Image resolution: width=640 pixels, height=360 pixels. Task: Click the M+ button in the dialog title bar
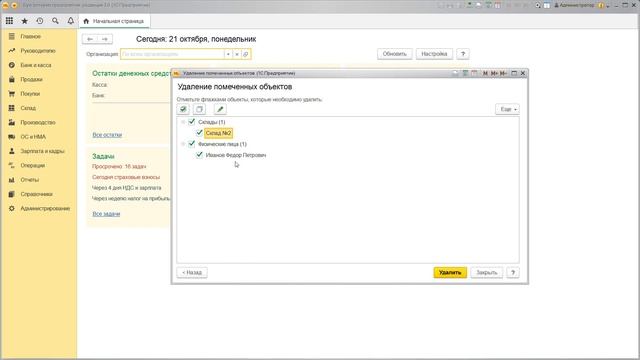[x=494, y=73]
